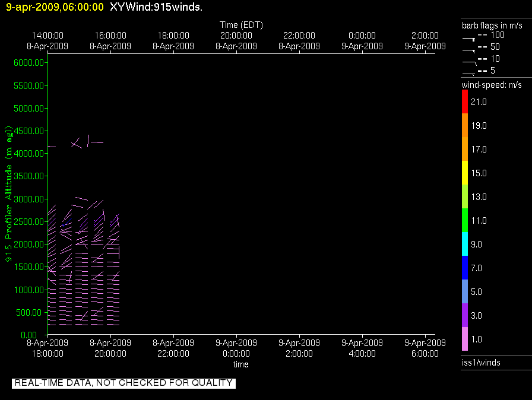
Task: Click the pink 1.0 color swatch
Action: point(465,339)
